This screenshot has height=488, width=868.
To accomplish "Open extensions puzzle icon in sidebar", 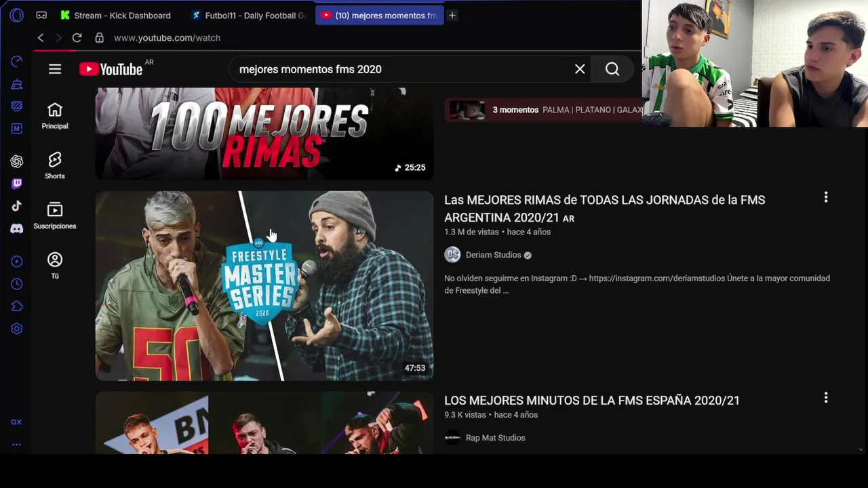I will pyautogui.click(x=17, y=306).
